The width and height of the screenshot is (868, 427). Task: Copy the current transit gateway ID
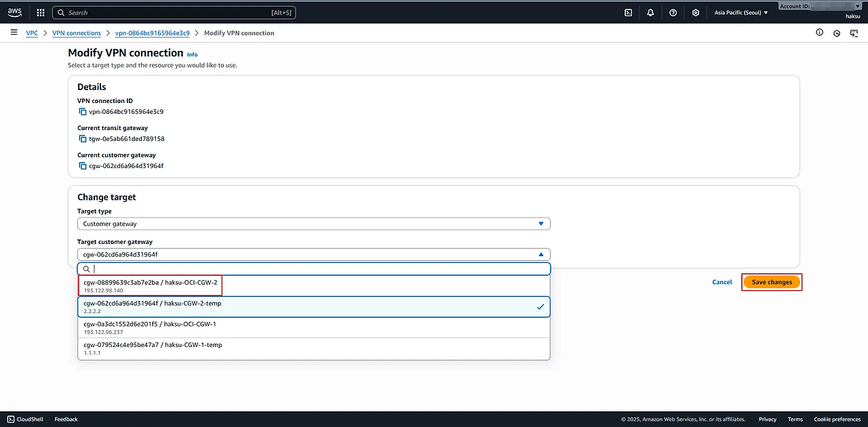(x=83, y=139)
